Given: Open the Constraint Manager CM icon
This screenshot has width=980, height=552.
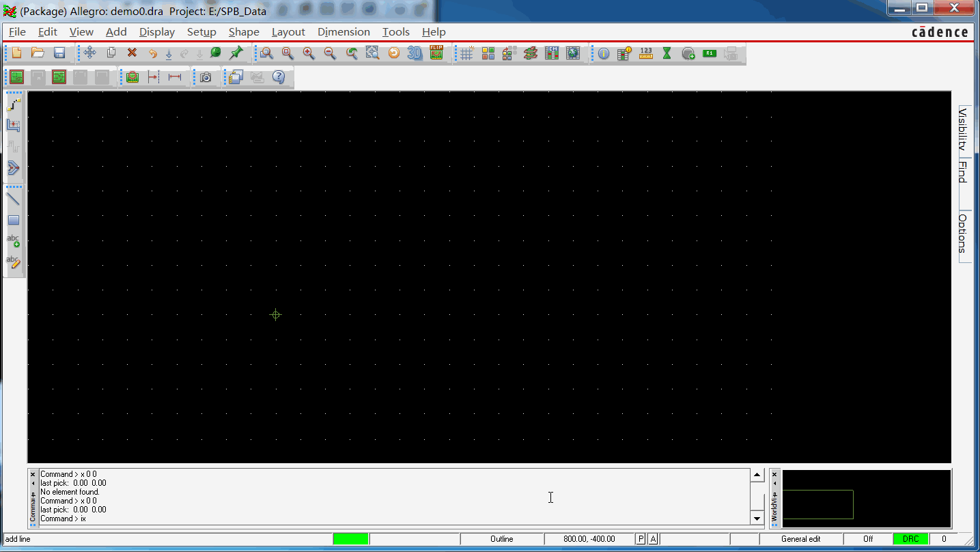Looking at the screenshot, I should [x=551, y=53].
